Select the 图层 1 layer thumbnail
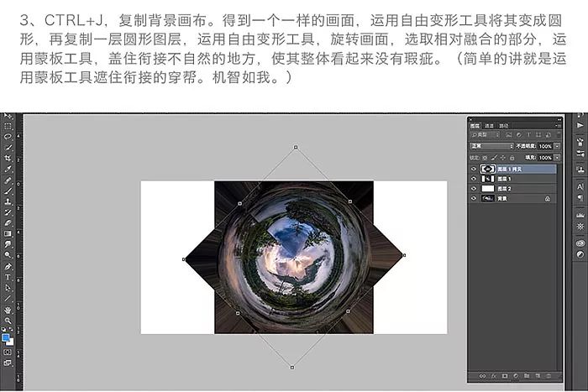Screen dimensions: 588x392 pos(487,179)
